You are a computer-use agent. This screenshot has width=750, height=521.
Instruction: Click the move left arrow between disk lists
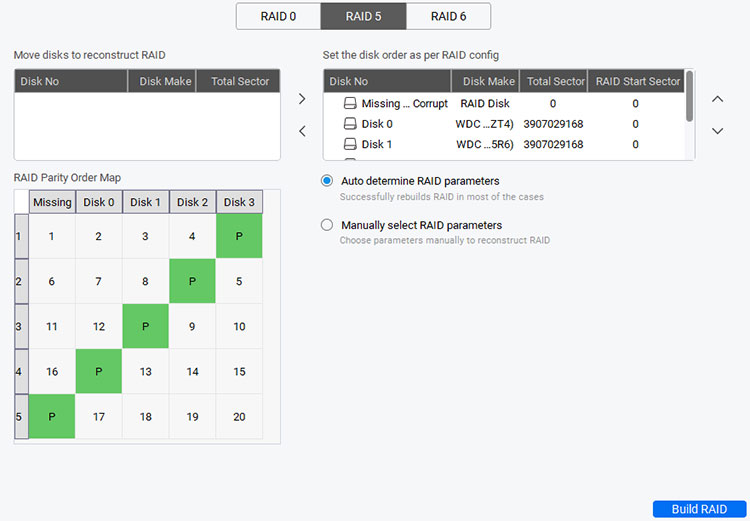click(302, 131)
